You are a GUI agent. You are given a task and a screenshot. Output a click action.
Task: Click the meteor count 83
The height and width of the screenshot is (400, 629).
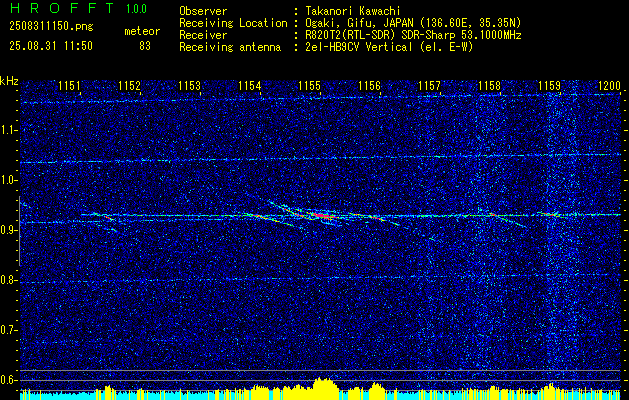(145, 46)
